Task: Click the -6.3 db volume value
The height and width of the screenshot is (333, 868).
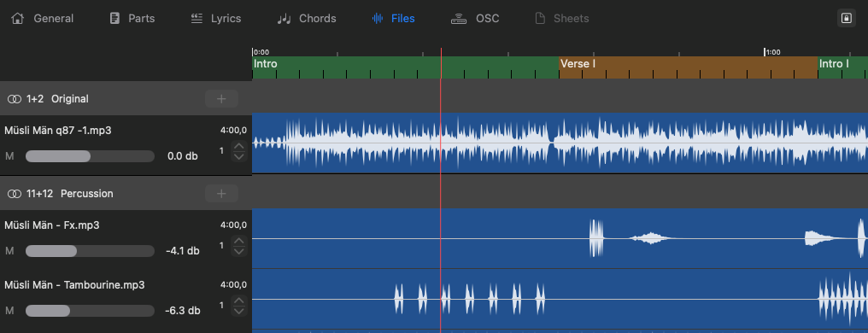Action: (183, 311)
